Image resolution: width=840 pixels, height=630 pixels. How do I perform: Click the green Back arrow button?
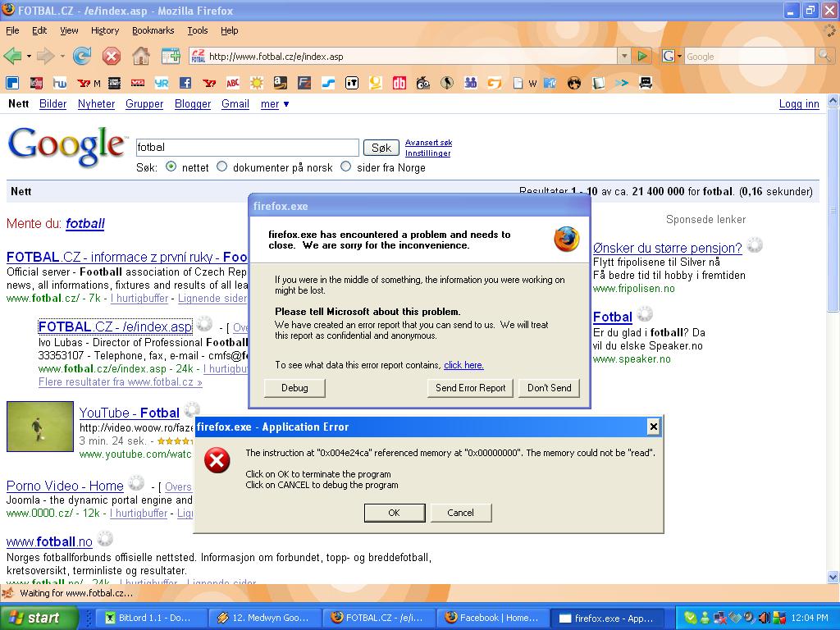point(12,56)
